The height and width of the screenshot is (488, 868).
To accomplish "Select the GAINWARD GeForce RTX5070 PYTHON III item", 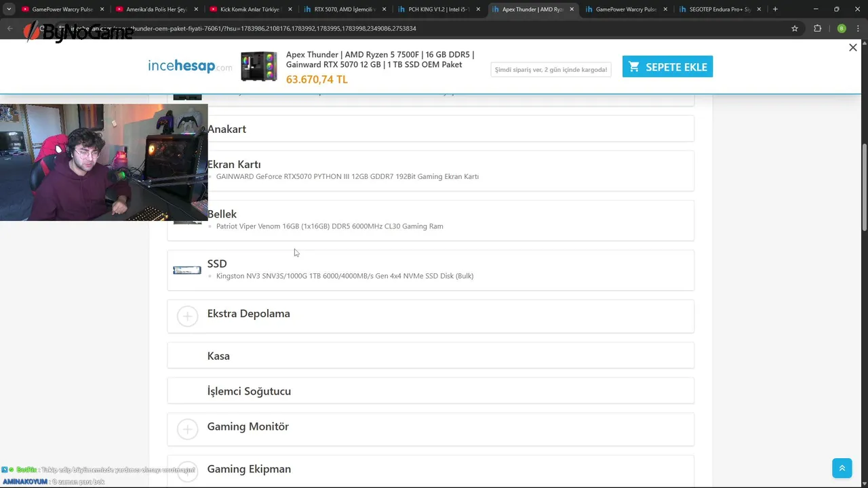I will click(x=347, y=177).
